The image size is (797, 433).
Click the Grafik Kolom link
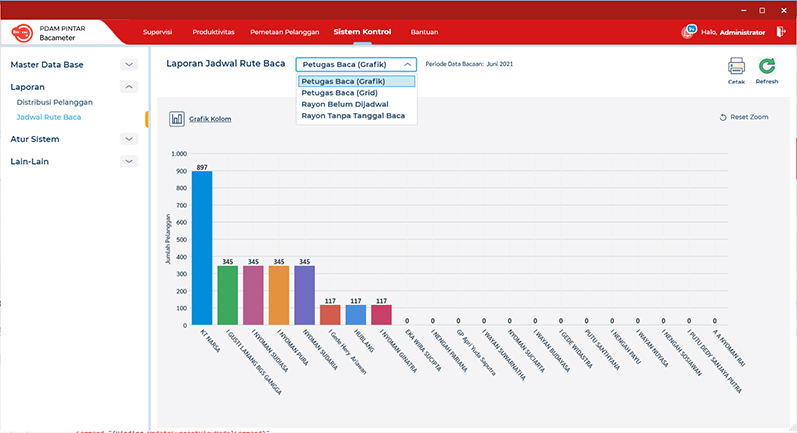(210, 118)
